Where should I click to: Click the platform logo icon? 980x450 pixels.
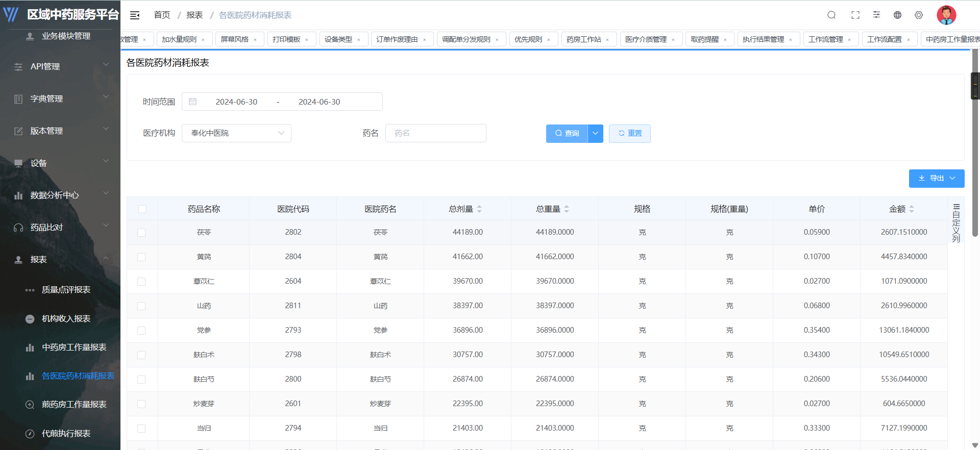click(x=11, y=14)
